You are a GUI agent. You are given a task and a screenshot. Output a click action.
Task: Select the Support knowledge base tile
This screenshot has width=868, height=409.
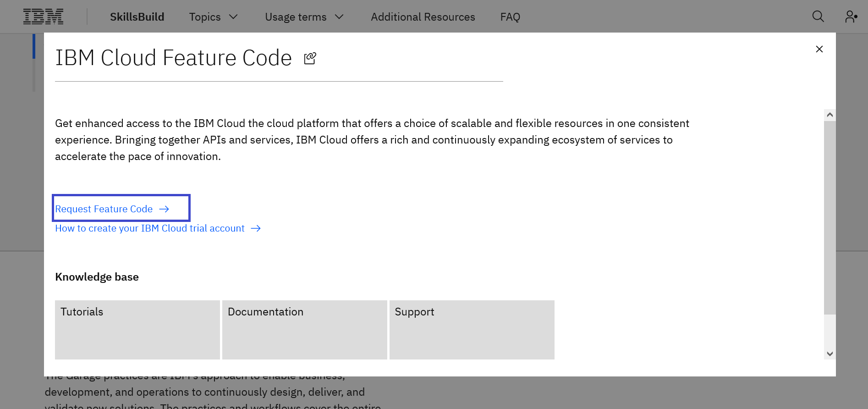(x=472, y=330)
